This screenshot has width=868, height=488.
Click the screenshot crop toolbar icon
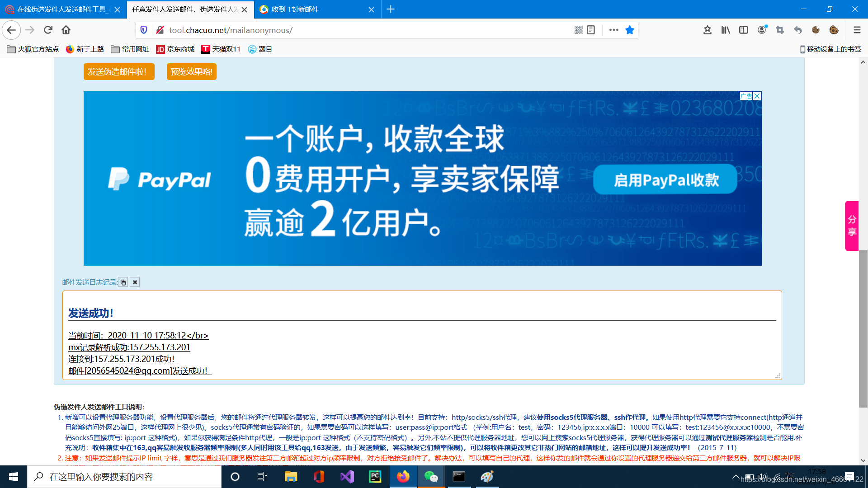(780, 30)
